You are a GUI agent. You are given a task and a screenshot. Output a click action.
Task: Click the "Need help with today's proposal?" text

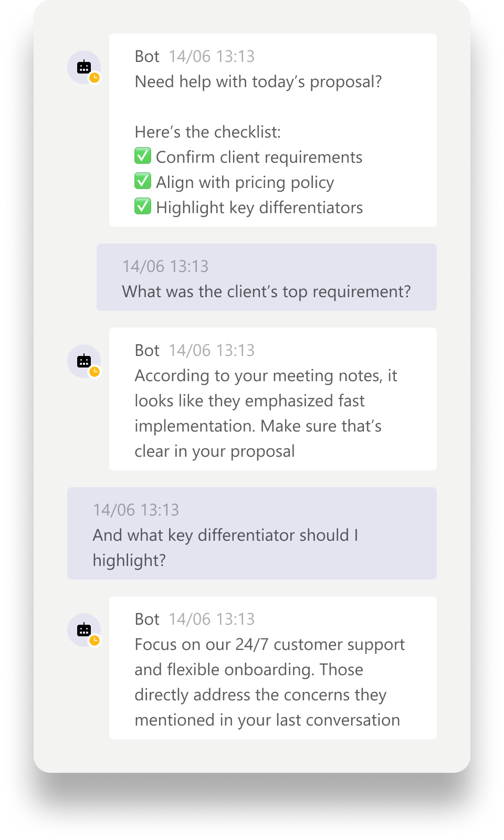point(258,82)
